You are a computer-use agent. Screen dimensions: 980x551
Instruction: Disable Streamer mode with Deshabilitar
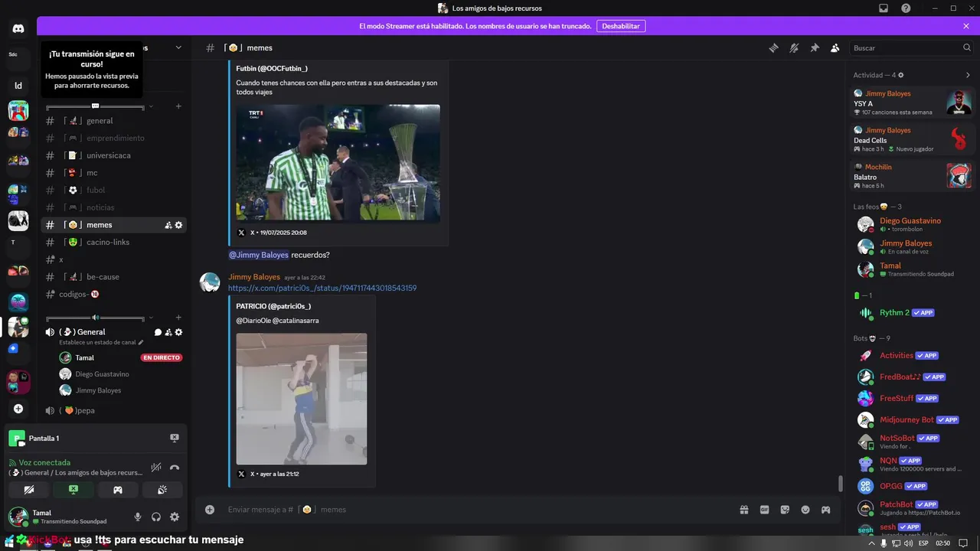(x=620, y=26)
